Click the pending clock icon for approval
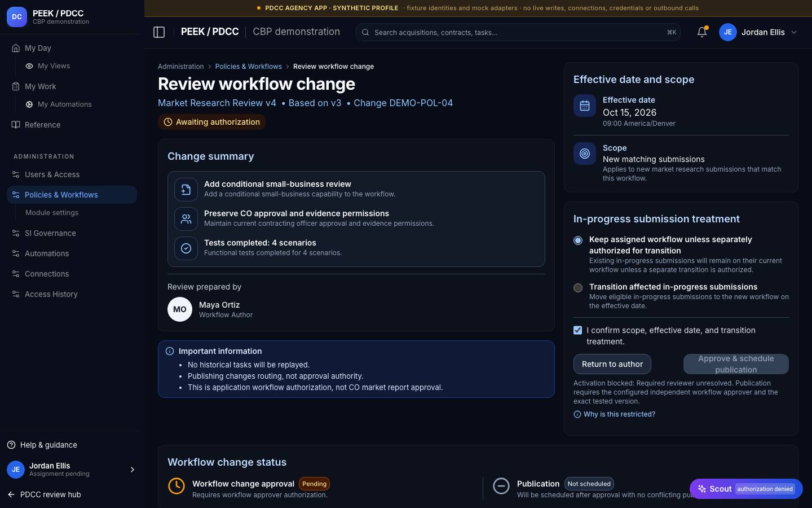This screenshot has height=508, width=812. tap(176, 486)
